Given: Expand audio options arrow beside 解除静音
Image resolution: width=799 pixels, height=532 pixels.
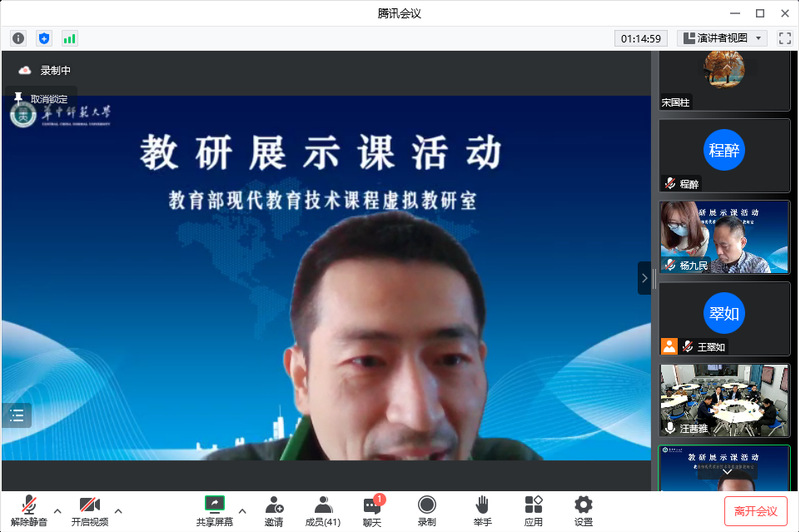Looking at the screenshot, I should [x=57, y=510].
